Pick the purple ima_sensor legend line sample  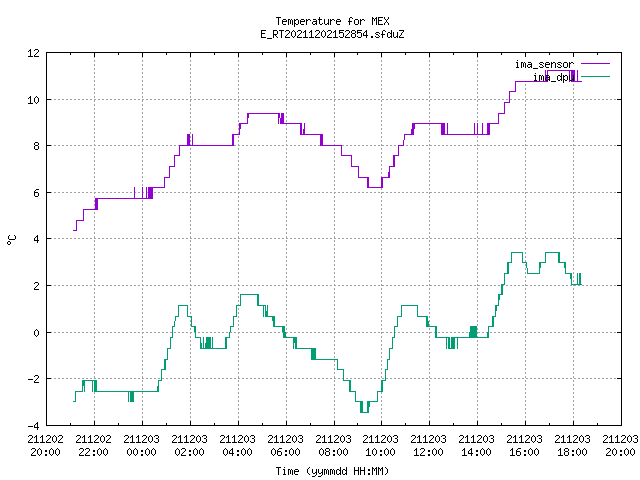coord(595,64)
